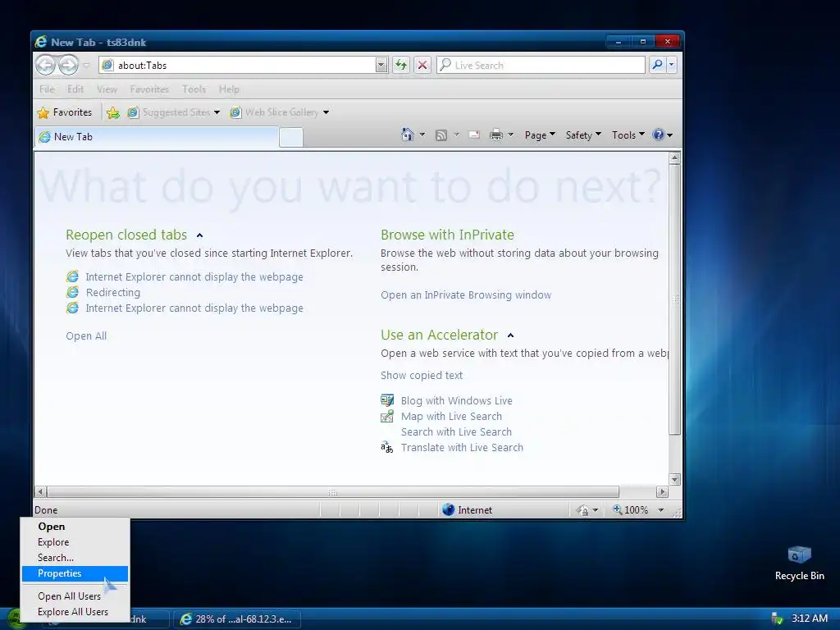This screenshot has width=840, height=630.
Task: Click the blank new tab button
Action: click(291, 138)
